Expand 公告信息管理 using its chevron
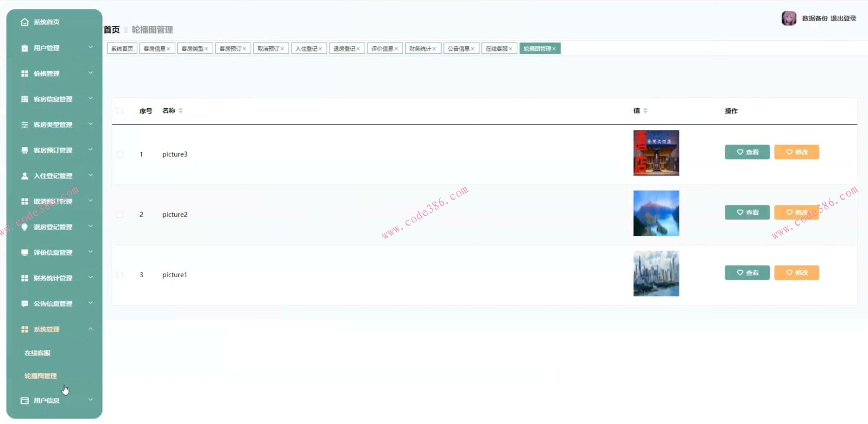Viewport: 868px width, 424px height. (91, 303)
